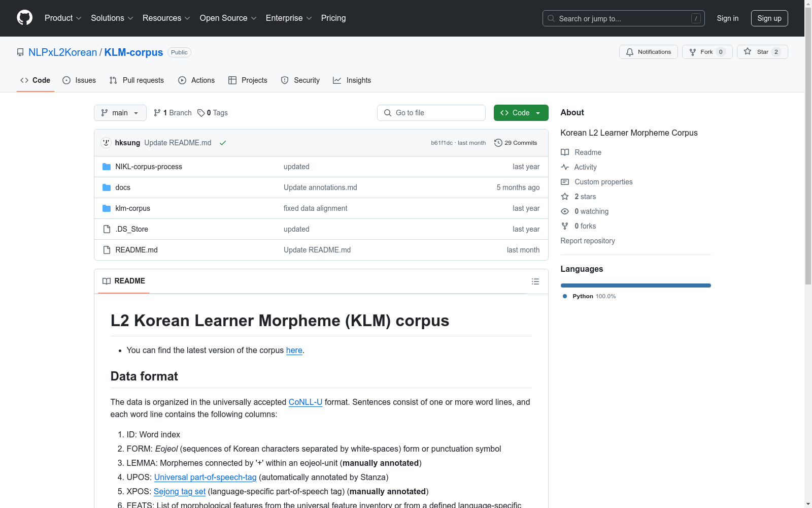Click the Sign in link
Viewport: 812px width, 508px height.
coord(728,18)
